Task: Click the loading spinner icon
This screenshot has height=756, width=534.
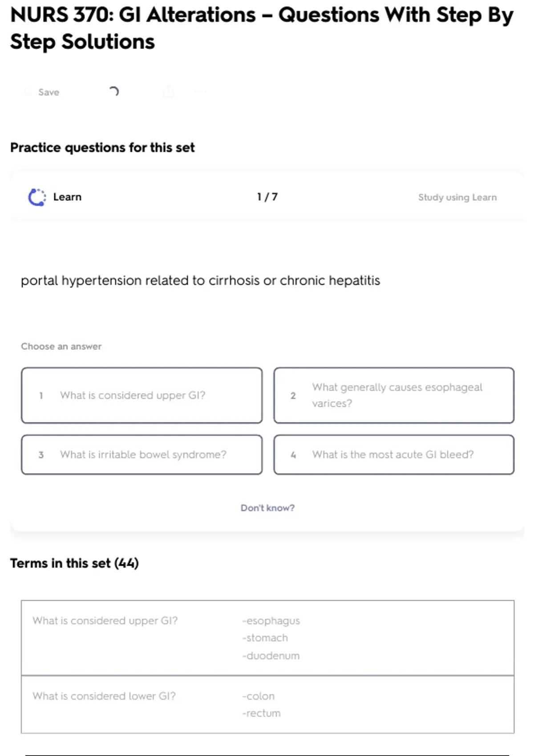Action: click(114, 92)
